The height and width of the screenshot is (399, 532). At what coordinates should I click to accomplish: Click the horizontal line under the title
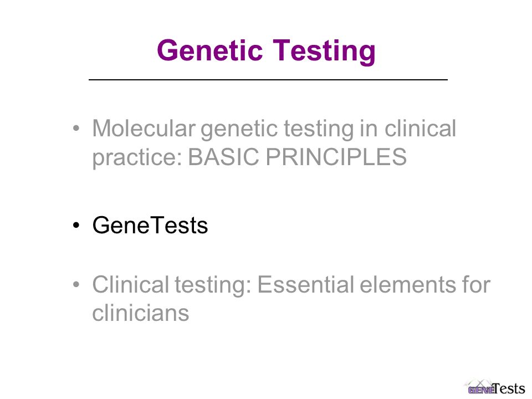click(x=268, y=80)
